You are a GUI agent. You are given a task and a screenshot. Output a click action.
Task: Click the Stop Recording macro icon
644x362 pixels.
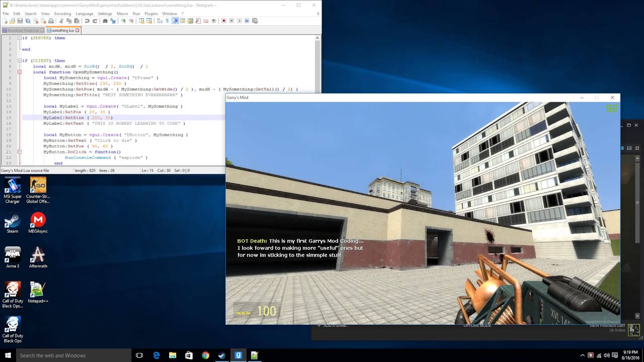click(231, 21)
